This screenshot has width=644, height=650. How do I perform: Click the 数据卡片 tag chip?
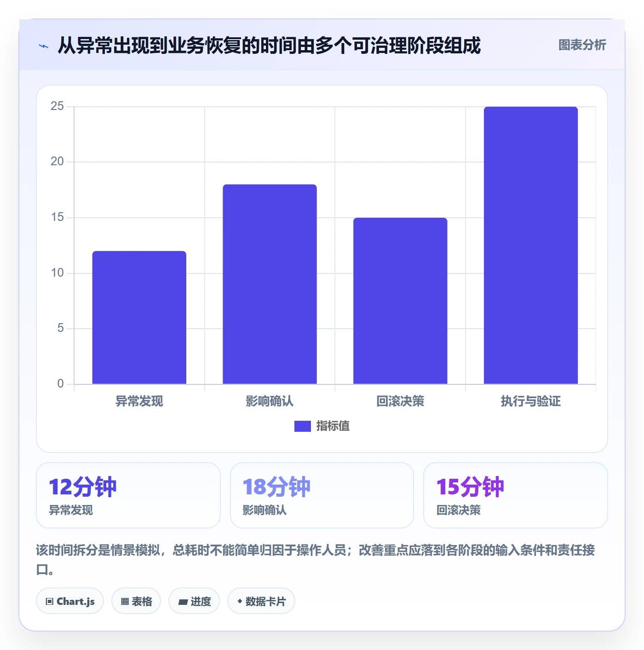(x=261, y=601)
